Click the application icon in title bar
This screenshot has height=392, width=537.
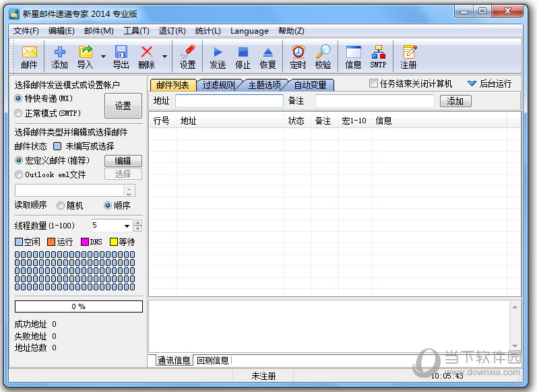[14, 14]
